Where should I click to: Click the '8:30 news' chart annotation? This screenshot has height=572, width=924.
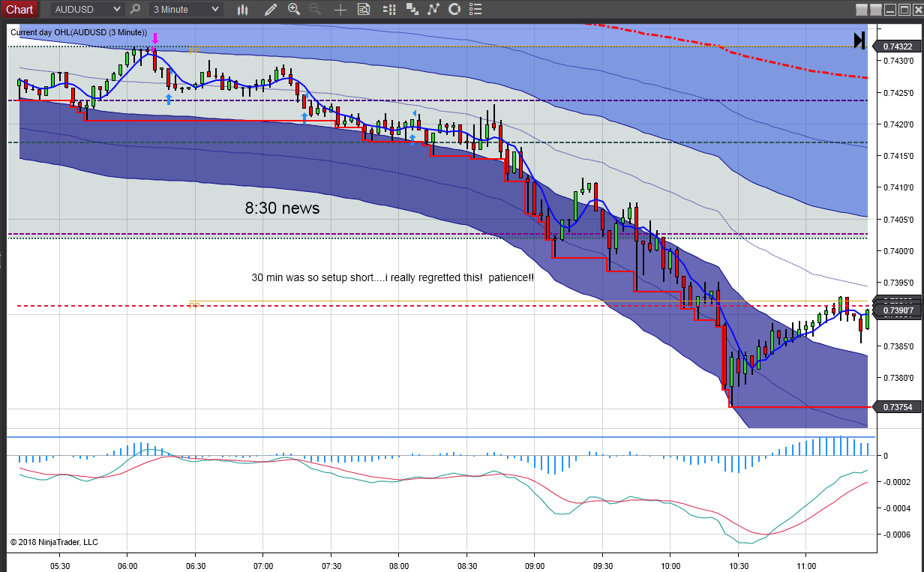282,208
